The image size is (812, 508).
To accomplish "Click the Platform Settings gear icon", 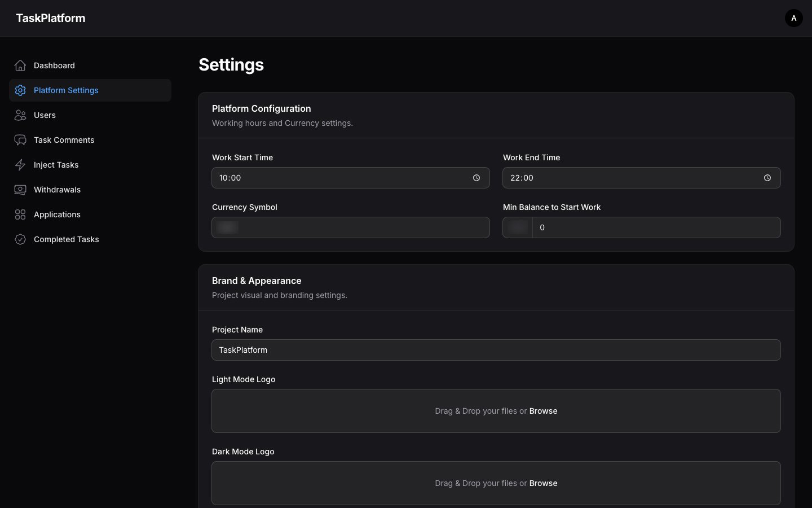I will 20,90.
